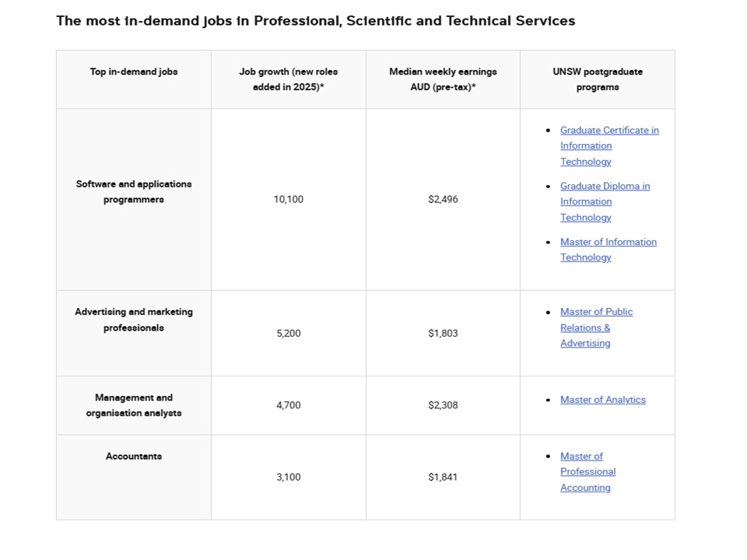Select the "Advertising and marketing professionals" row label

134,320
